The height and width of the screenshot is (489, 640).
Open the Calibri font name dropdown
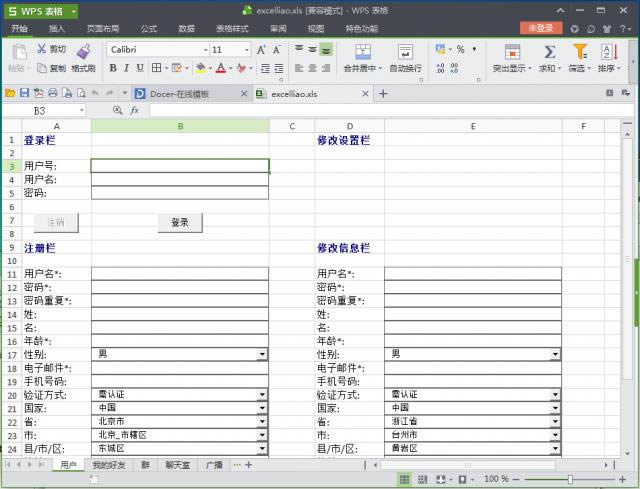point(206,50)
